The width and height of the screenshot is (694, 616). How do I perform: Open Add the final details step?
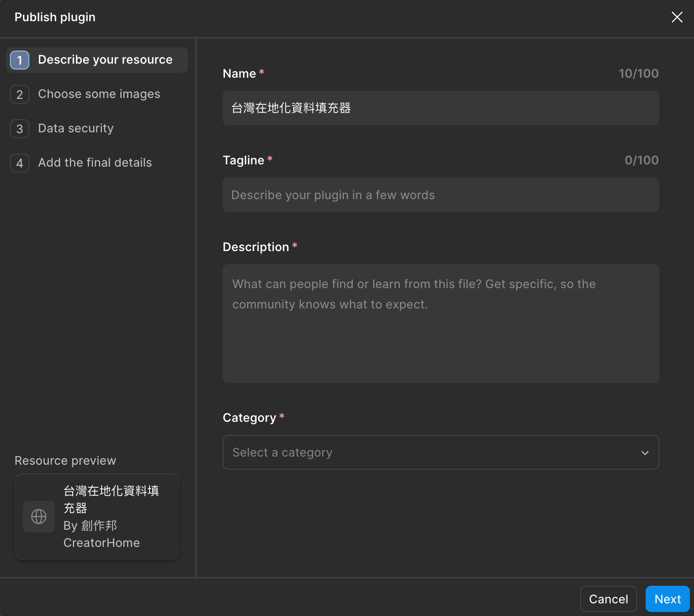click(x=95, y=163)
